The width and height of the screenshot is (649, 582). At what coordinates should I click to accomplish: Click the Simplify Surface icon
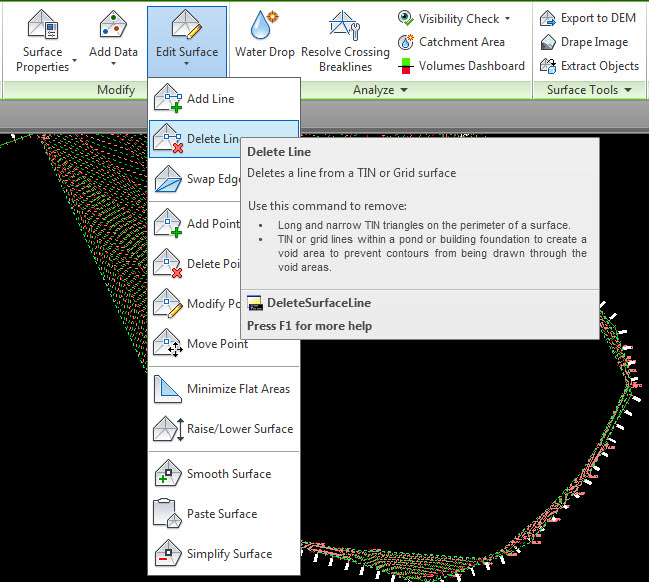click(x=168, y=553)
